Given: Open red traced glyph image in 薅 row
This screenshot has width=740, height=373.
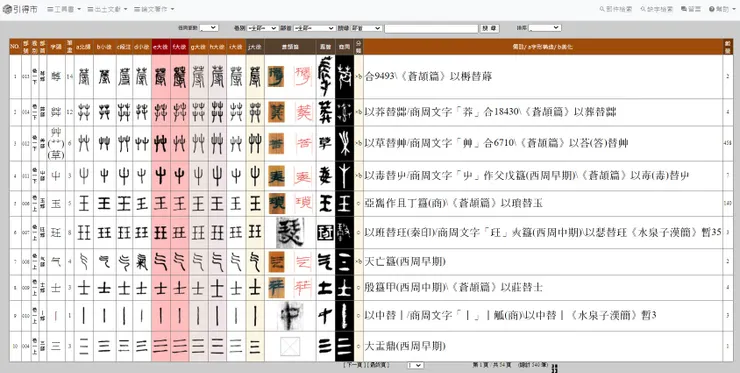Looking at the screenshot, I should click(x=304, y=76).
